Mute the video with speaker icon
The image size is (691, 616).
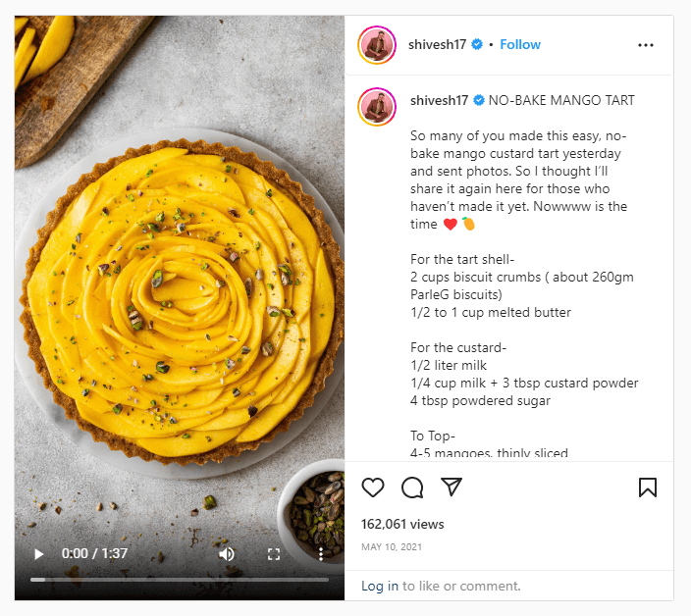pyautogui.click(x=227, y=554)
